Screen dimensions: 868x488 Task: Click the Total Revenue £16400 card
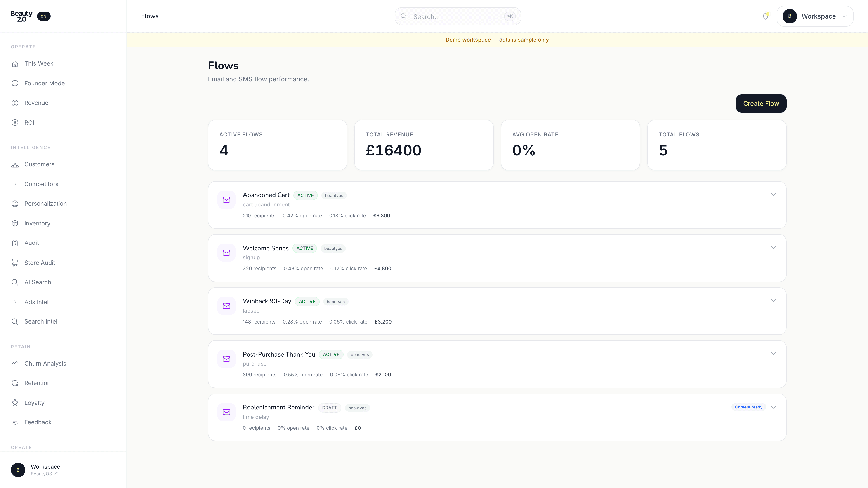tap(424, 145)
